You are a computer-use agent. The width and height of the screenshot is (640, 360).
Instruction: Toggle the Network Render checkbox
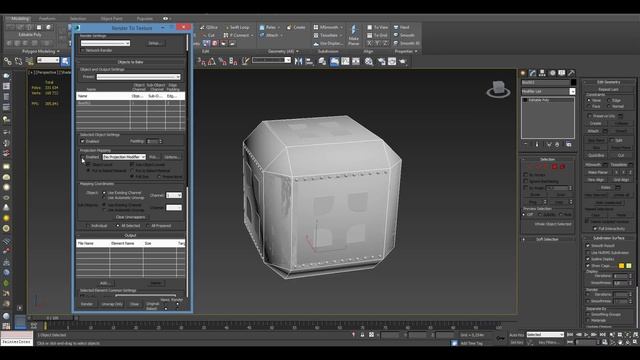(x=83, y=50)
